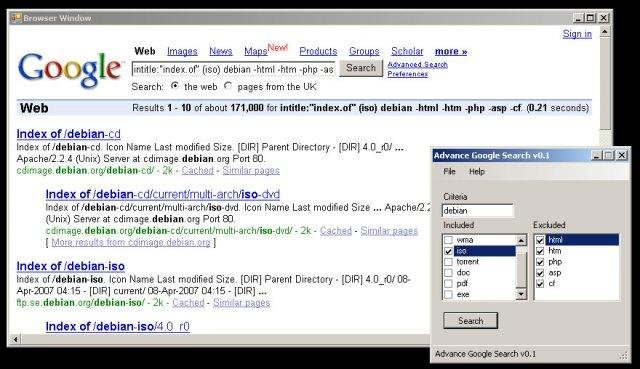Click the Included list scroll-down arrow
Image resolution: width=640 pixels, height=369 pixels.
tap(521, 294)
